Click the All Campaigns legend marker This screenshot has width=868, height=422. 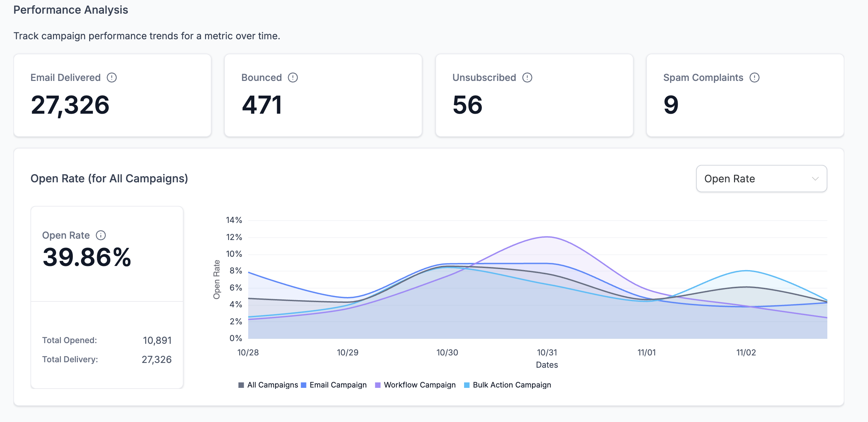point(241,385)
